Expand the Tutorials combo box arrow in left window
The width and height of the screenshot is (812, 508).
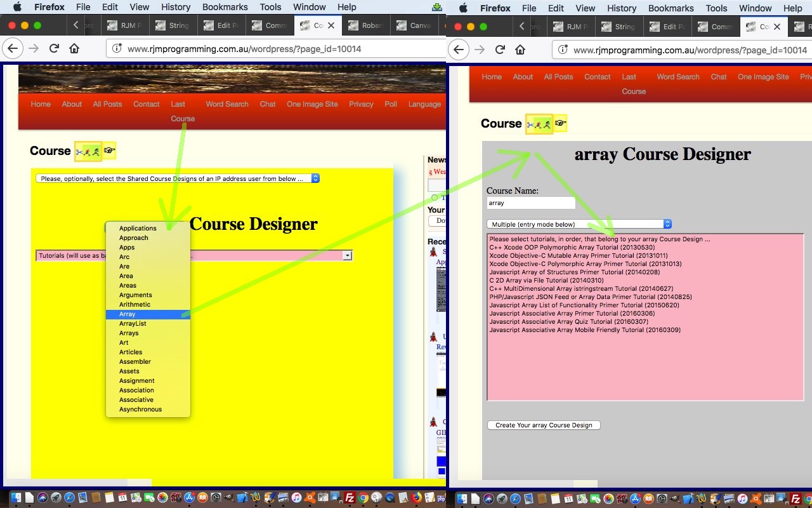click(347, 255)
